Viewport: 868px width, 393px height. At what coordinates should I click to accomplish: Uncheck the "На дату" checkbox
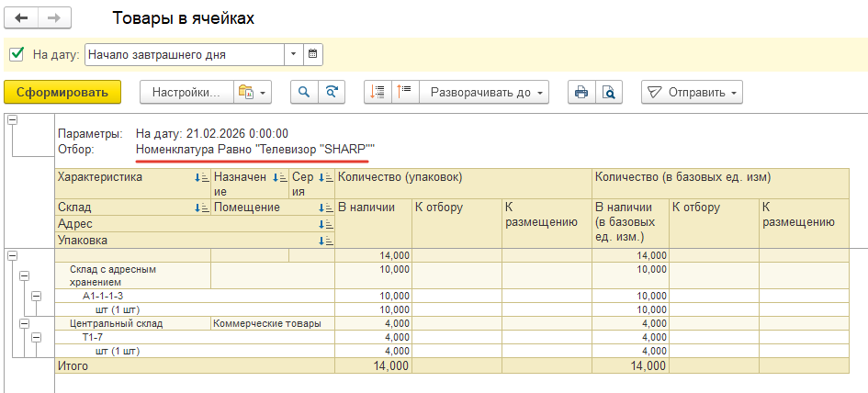tap(17, 54)
